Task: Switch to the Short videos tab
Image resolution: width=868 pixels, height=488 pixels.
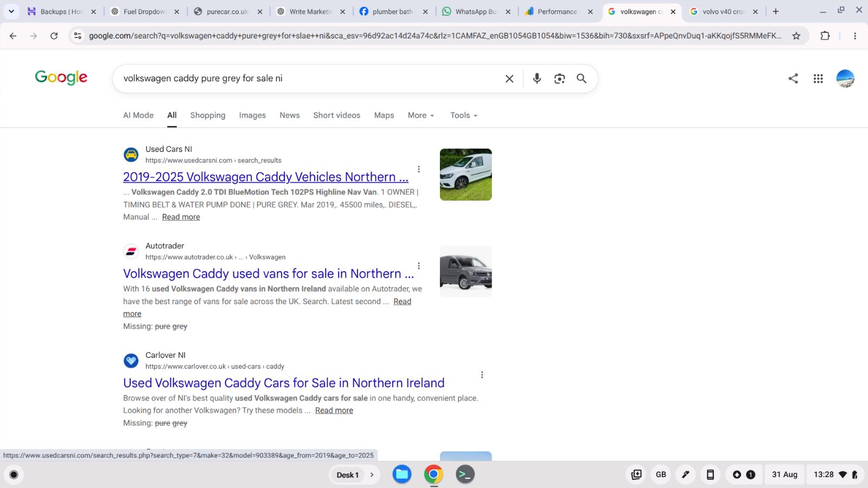Action: point(337,115)
